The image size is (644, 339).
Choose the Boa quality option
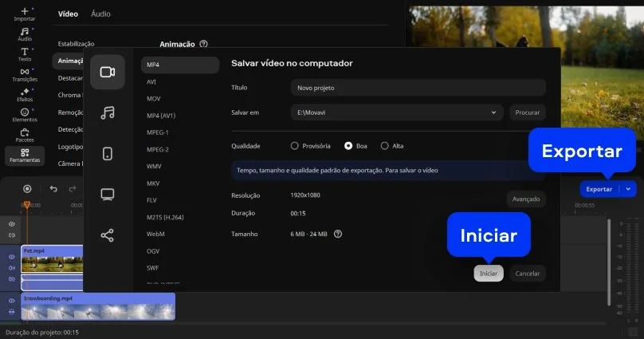348,146
